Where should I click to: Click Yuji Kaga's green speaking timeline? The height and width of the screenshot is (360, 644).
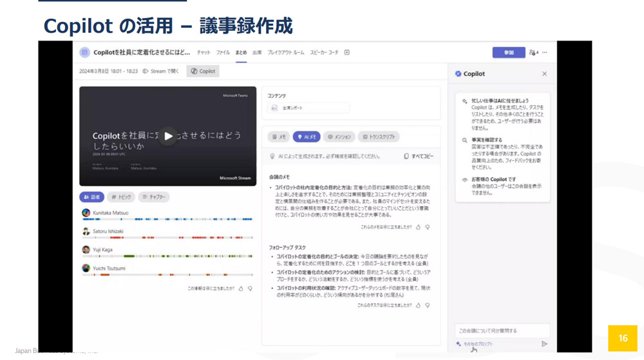tap(167, 256)
